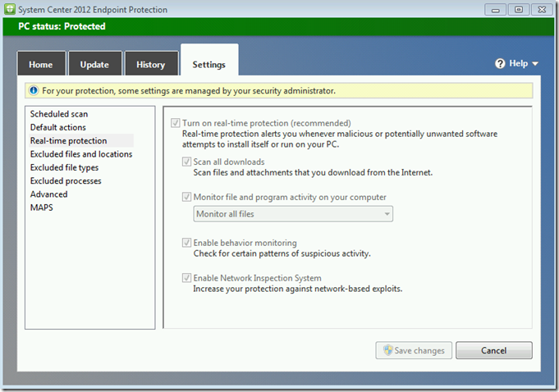Click the security administrator notice text
The image size is (559, 392).
point(189,91)
